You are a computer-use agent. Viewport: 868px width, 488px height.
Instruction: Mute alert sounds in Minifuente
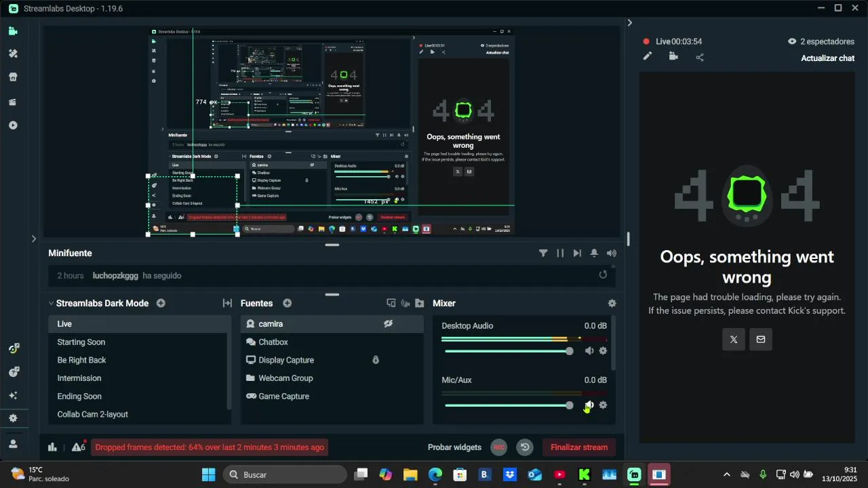[612, 253]
